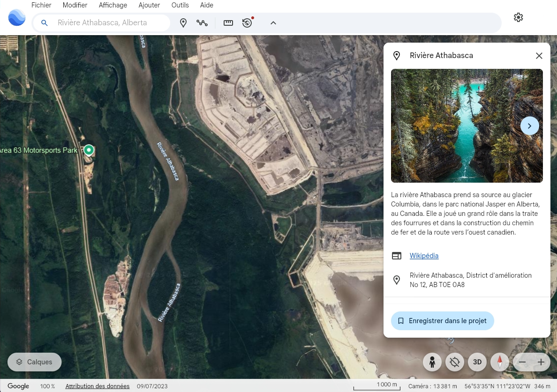Zoom in using the plus control

[x=541, y=362]
